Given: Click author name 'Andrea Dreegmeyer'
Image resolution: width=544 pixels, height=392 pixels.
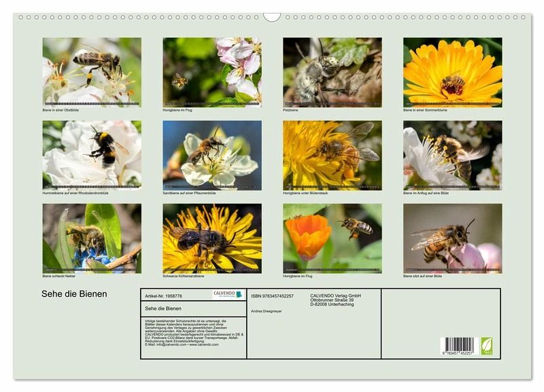Looking at the screenshot, I should point(267,311).
